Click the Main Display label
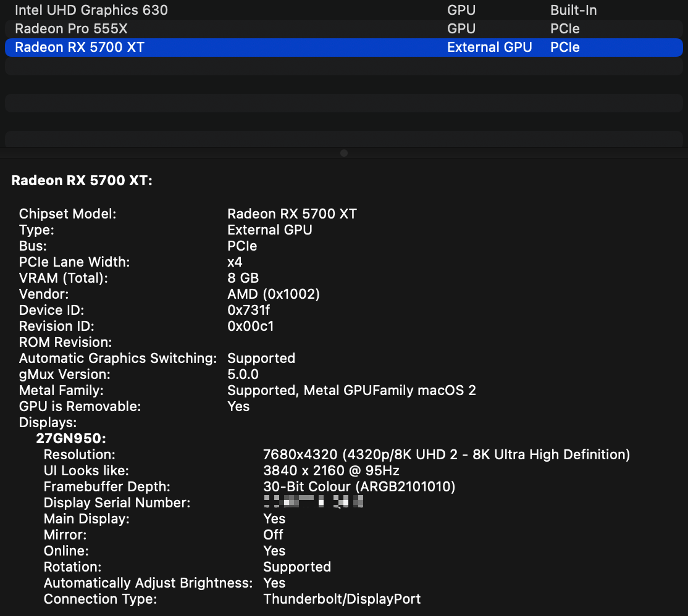 tap(86, 519)
